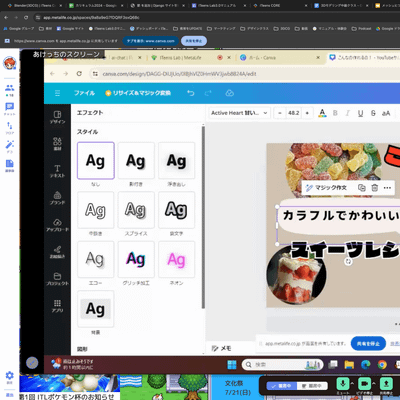Duplicate the selected text element

tap(362, 188)
